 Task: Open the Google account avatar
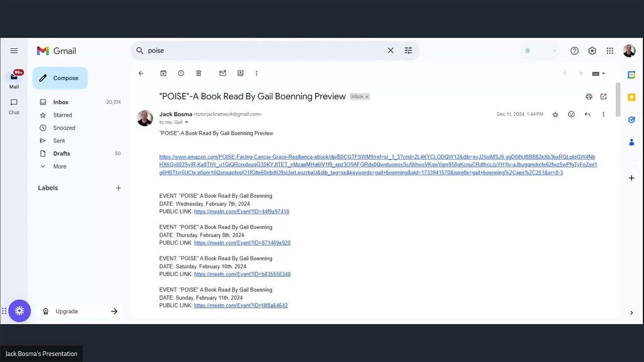629,51
